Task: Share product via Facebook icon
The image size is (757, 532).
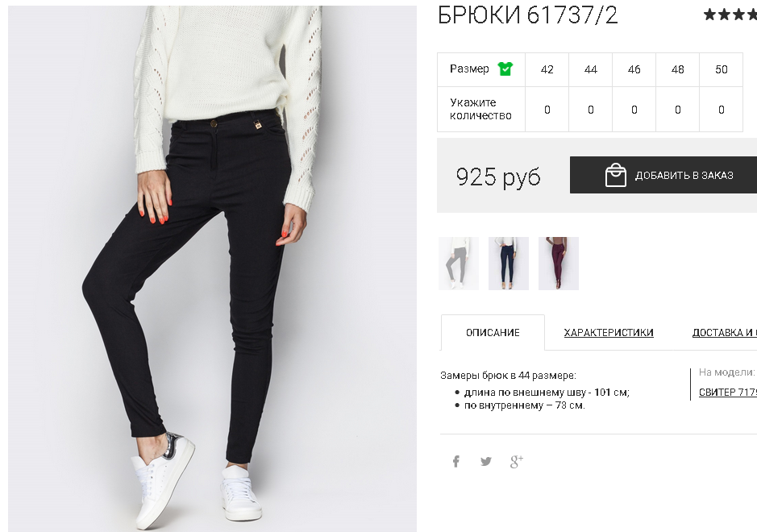Action: pyautogui.click(x=455, y=462)
